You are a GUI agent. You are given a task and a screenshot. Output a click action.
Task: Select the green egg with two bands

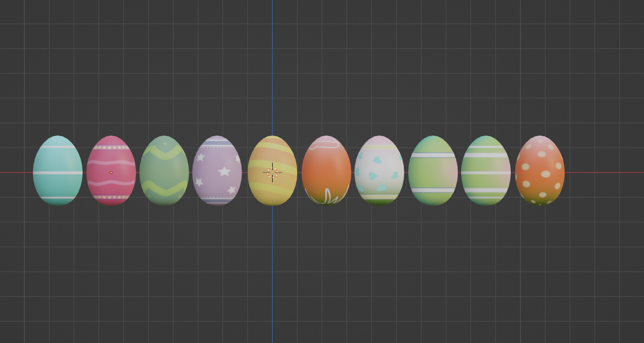(433, 171)
